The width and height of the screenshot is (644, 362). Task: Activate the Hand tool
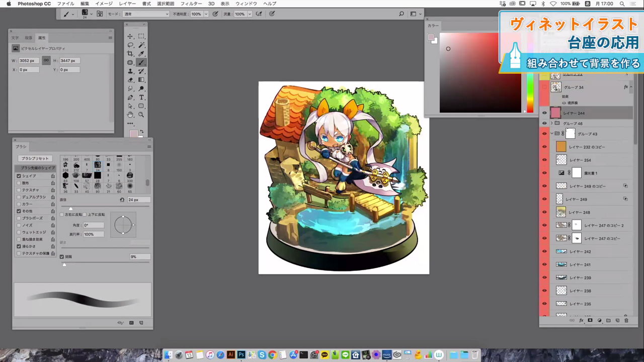coord(130,115)
